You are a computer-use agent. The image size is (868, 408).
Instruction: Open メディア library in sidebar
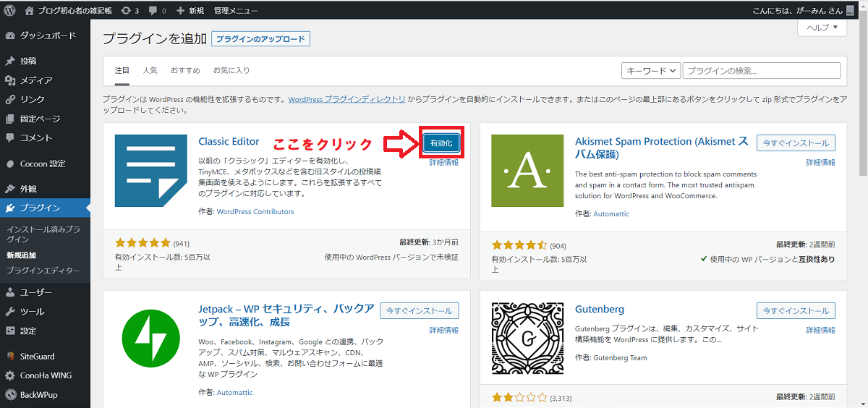click(x=45, y=80)
